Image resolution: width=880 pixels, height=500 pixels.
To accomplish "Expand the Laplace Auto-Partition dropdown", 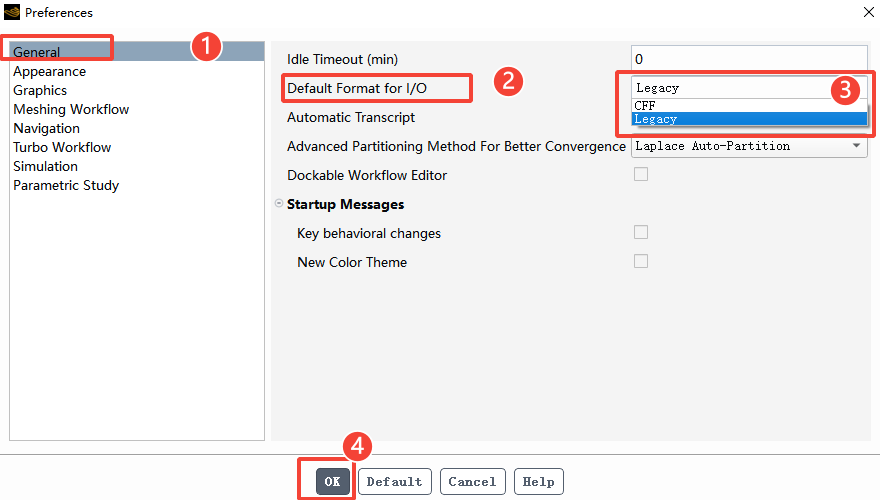I will [x=748, y=146].
